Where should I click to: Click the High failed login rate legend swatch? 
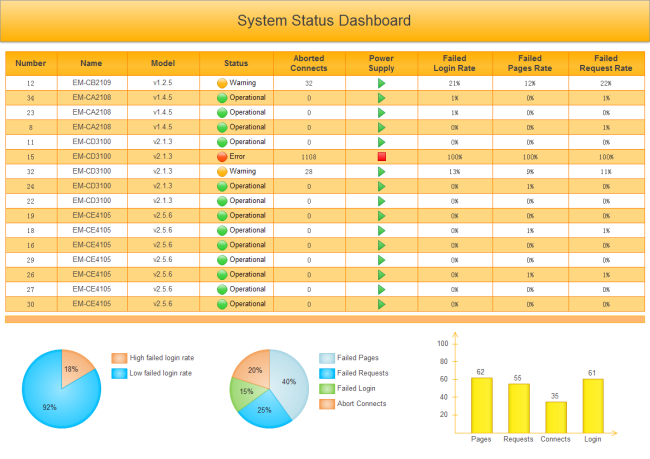[119, 358]
